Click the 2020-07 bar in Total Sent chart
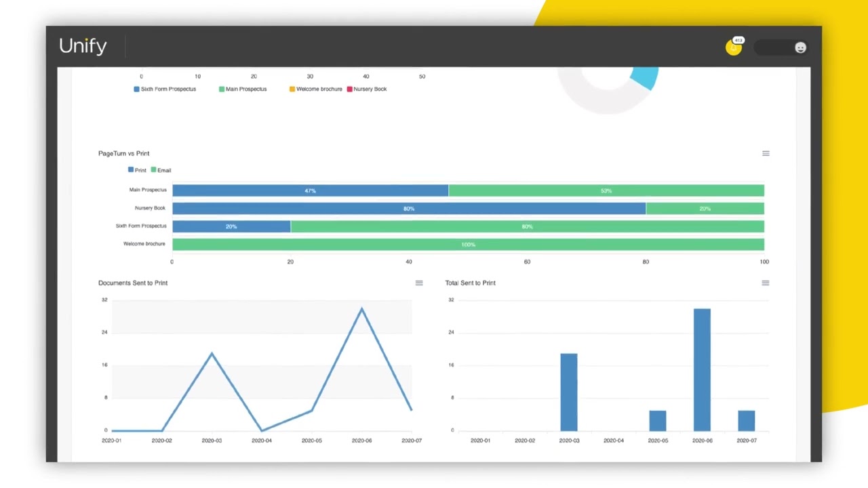Screen dimensions: 868x488 (x=747, y=420)
